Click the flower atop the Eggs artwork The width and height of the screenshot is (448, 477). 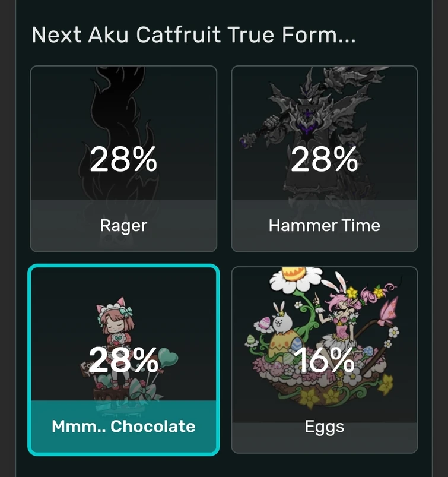pyautogui.click(x=294, y=279)
